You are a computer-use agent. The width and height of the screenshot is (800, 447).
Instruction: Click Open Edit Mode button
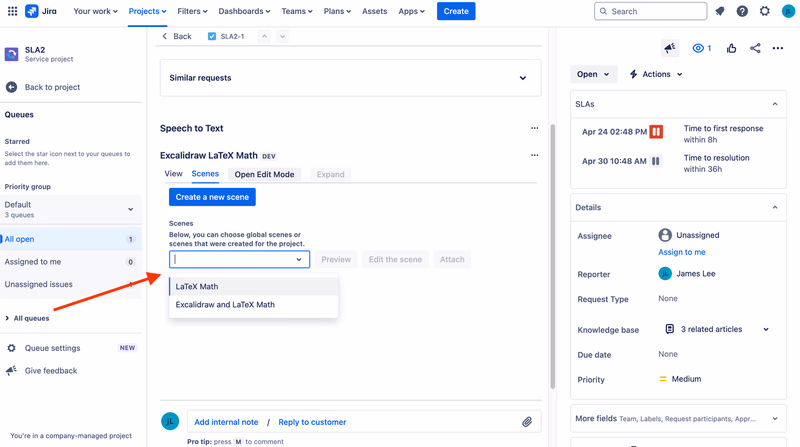[x=264, y=175]
